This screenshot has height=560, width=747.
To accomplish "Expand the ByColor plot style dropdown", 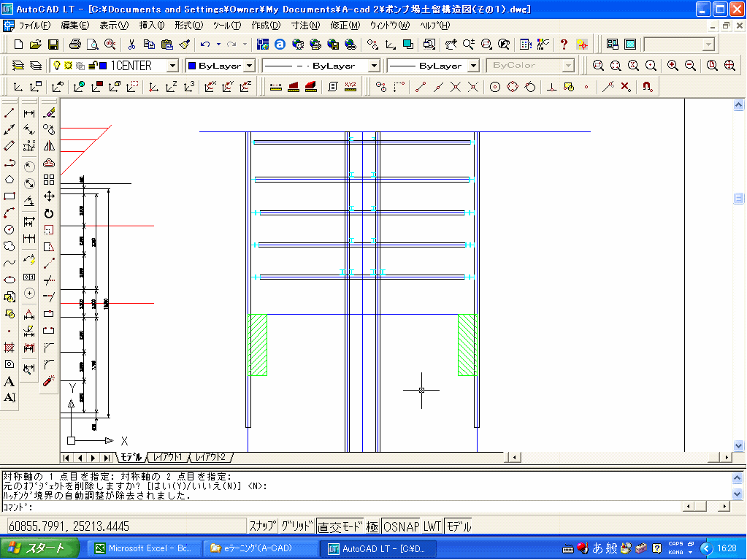I will tap(568, 65).
